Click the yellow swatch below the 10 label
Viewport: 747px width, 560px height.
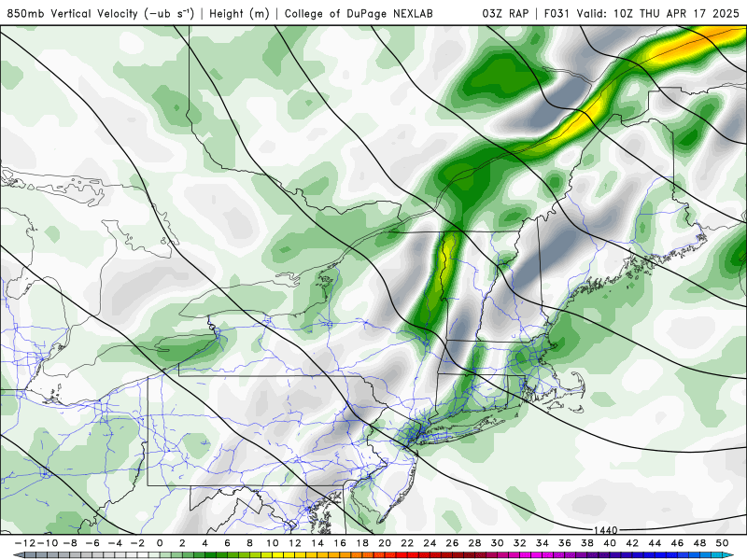pyautogui.click(x=277, y=555)
